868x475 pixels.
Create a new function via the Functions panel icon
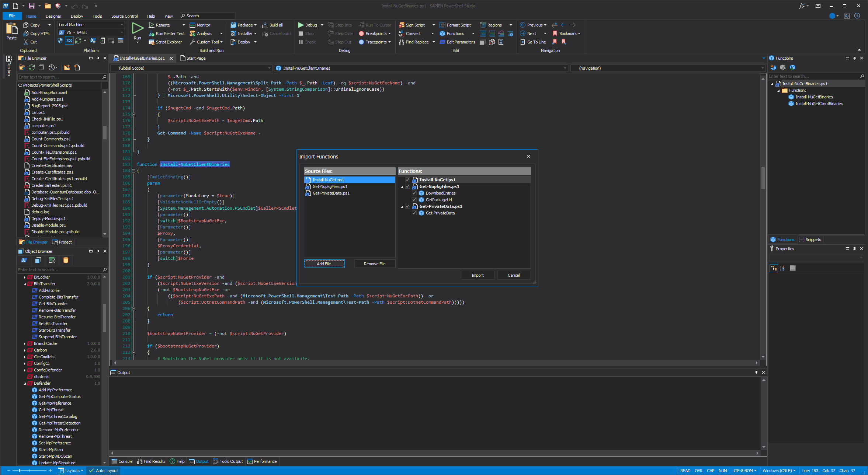[x=773, y=67]
